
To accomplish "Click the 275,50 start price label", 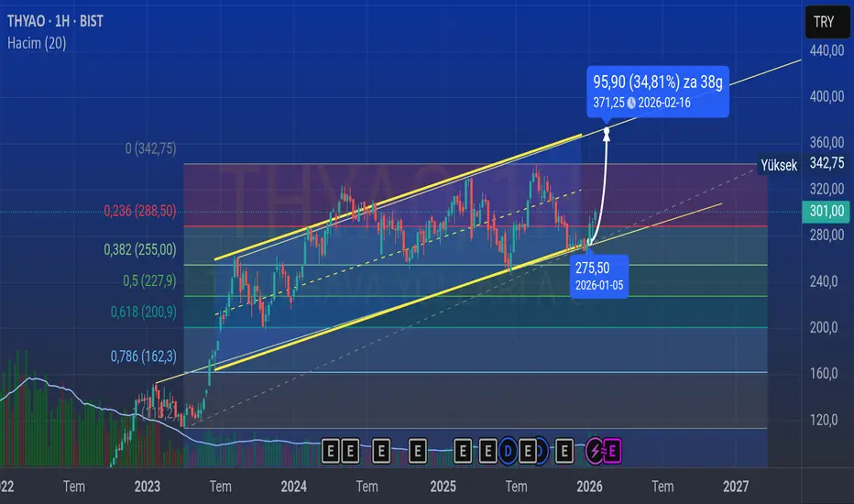I will [x=592, y=268].
